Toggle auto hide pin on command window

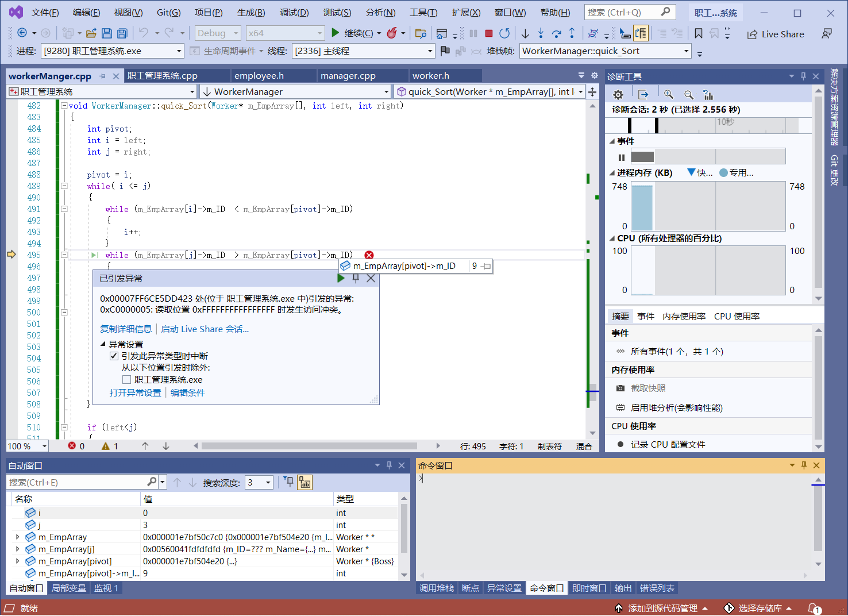point(804,465)
